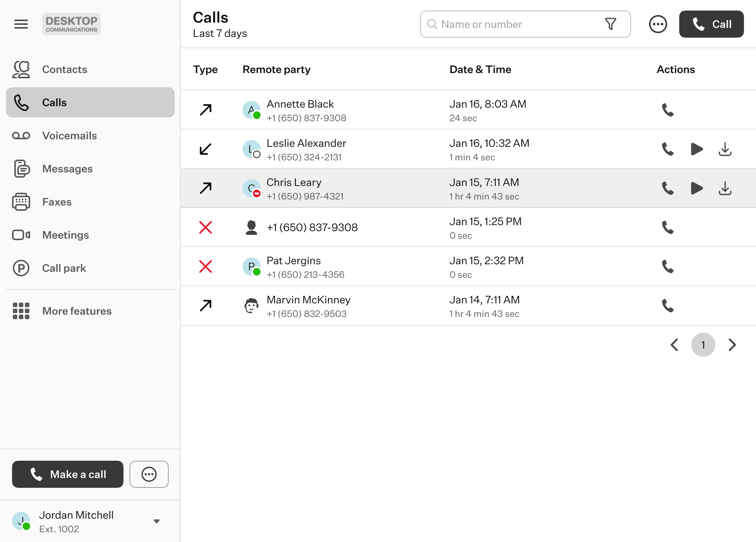Click the filter funnel icon

click(610, 24)
